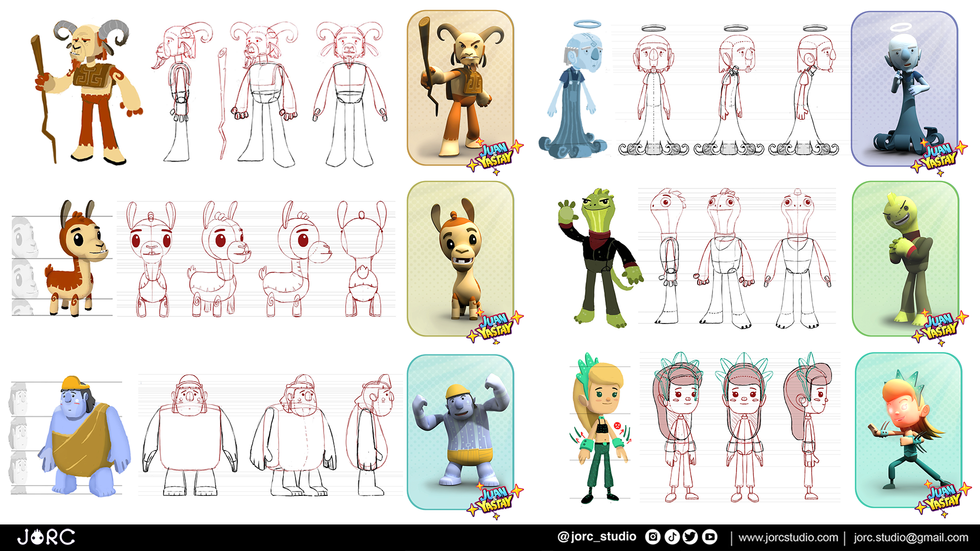
Task: Click the TikTok icon in footer
Action: click(x=672, y=537)
